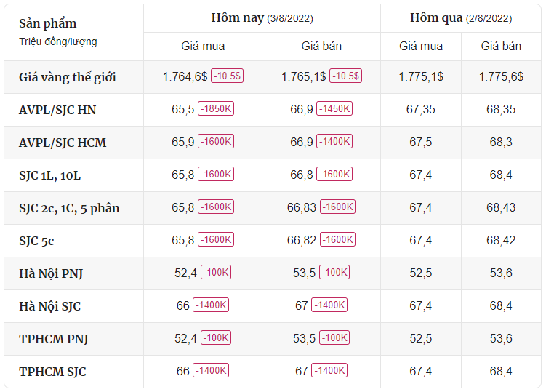Screen dimensions: 546x392
Task: Click the AVPL/SJC HCM product name
Action: 63,143
